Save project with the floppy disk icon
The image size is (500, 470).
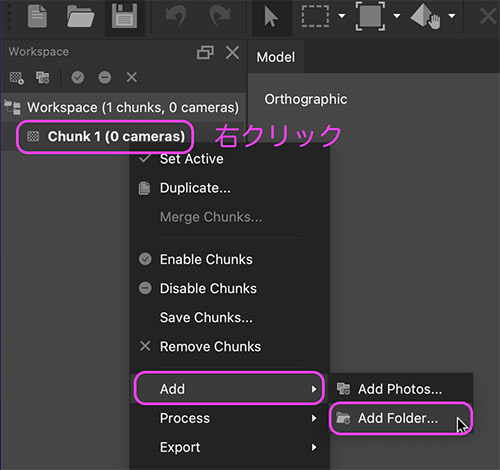coord(124,16)
